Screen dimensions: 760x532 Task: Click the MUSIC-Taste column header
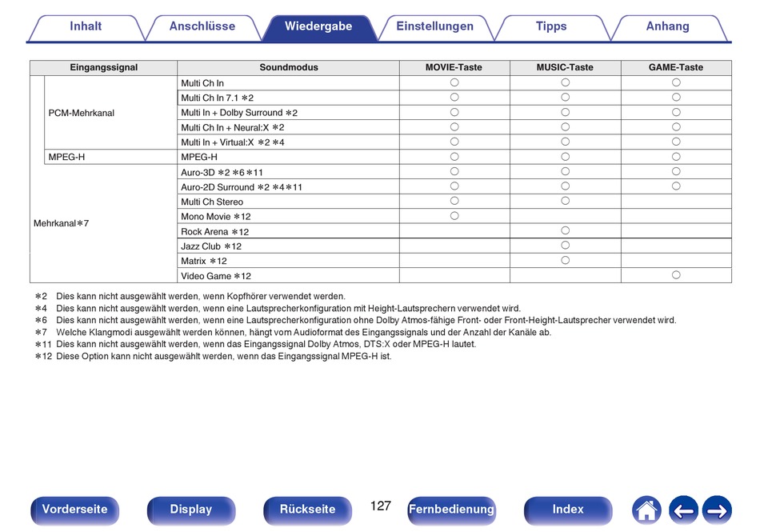point(565,68)
